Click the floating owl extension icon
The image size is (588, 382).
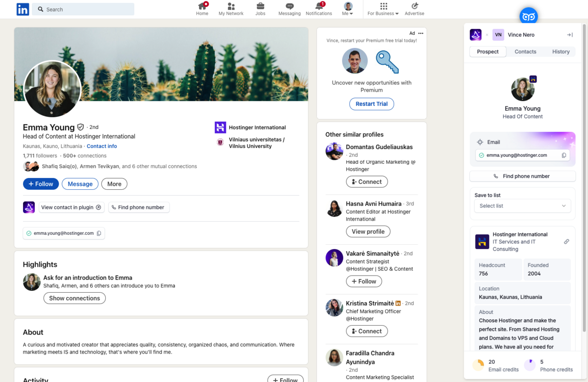(528, 17)
